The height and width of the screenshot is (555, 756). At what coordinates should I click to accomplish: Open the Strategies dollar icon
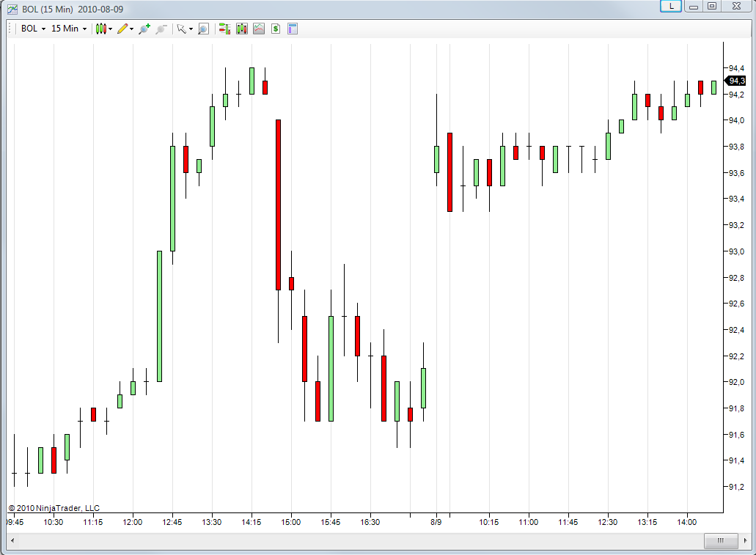tap(276, 29)
